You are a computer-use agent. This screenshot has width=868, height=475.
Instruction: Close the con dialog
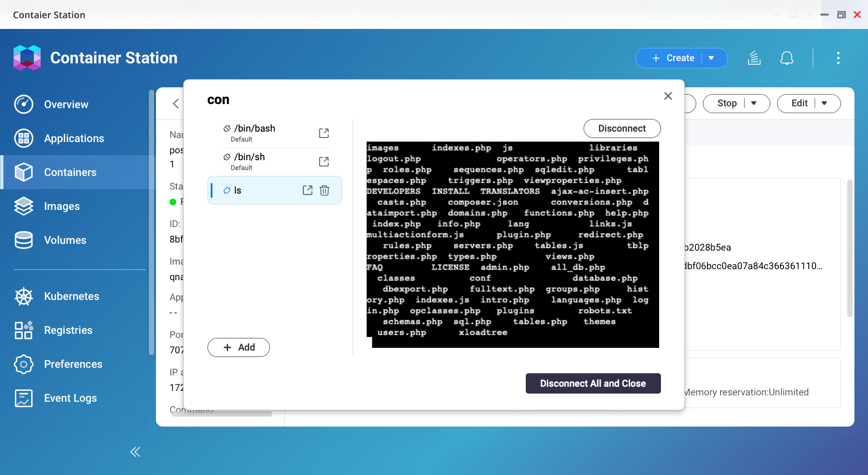pyautogui.click(x=668, y=96)
